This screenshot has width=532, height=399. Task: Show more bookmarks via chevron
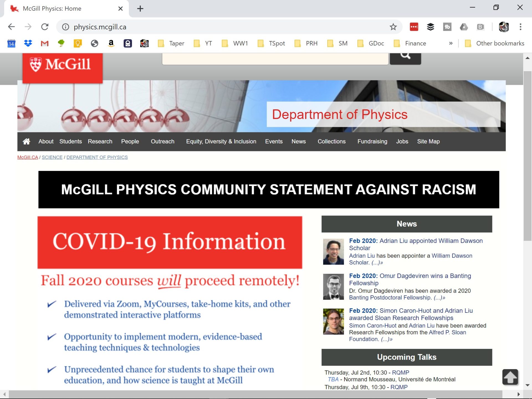(451, 43)
